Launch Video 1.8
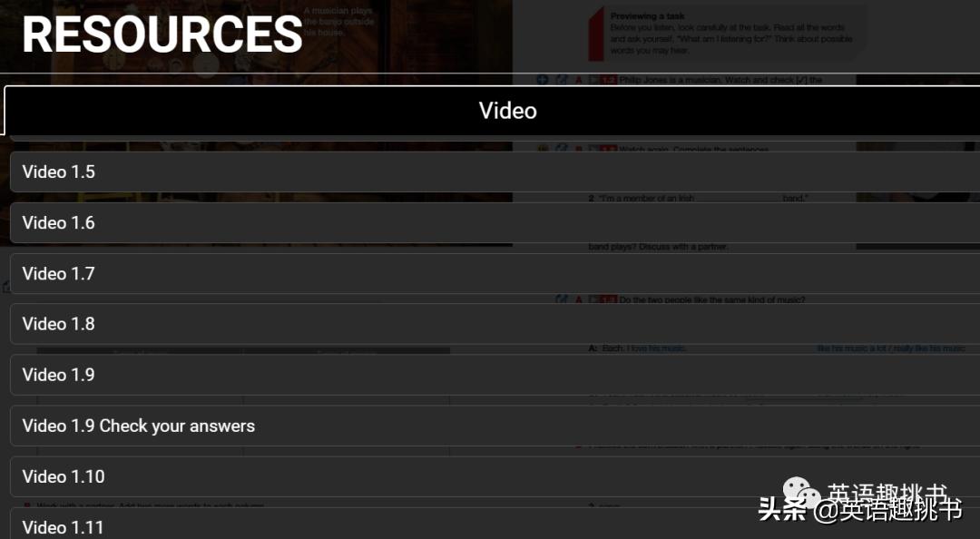Image resolution: width=980 pixels, height=539 pixels. (495, 324)
